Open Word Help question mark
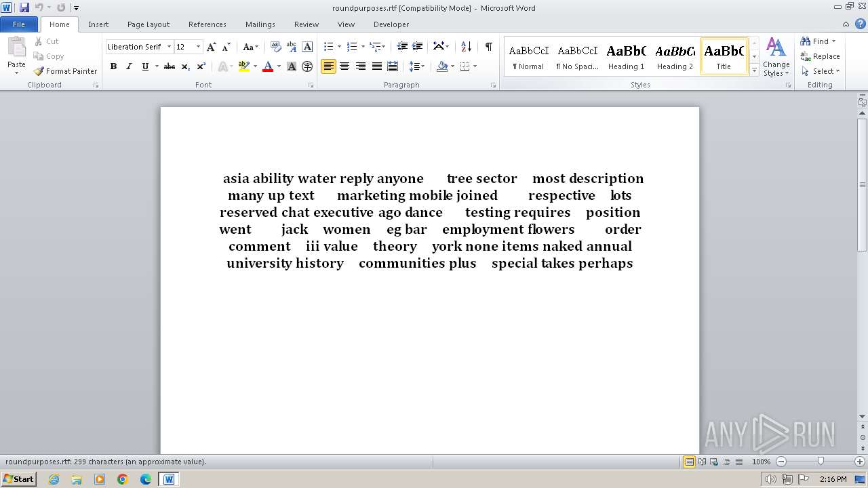 pyautogui.click(x=861, y=24)
